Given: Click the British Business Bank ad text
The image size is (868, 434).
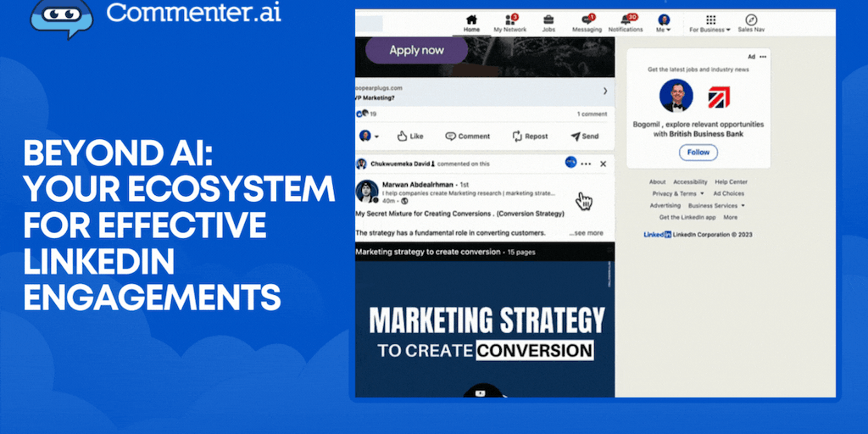Looking at the screenshot, I should pyautogui.click(x=698, y=129).
